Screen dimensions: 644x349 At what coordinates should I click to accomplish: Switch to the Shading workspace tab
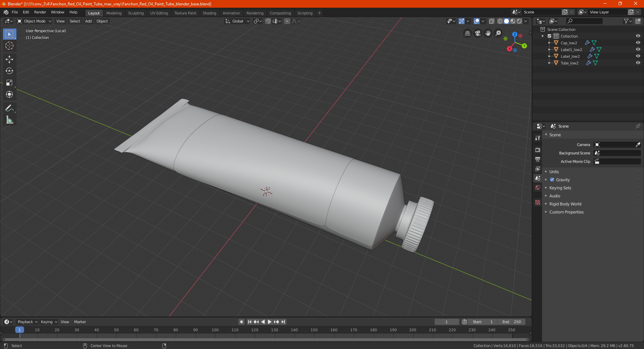[209, 13]
